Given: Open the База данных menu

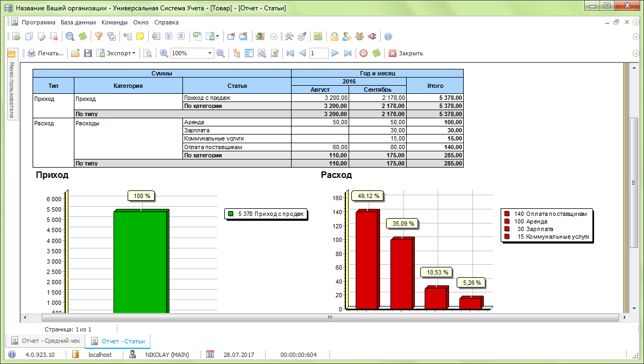Looking at the screenshot, I should 78,23.
